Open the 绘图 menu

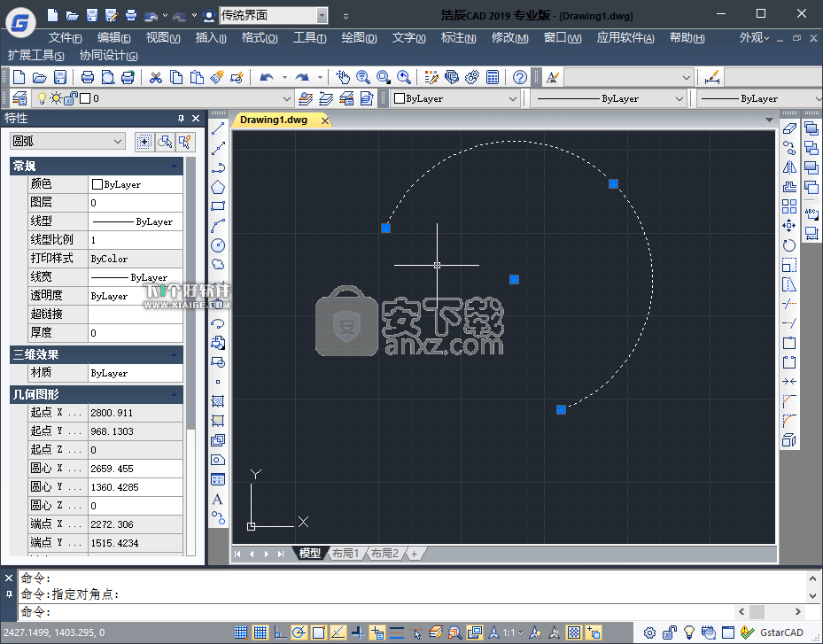[359, 38]
